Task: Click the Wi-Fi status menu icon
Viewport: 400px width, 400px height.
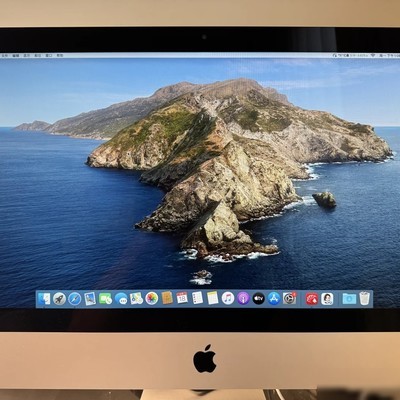Action: click(x=373, y=55)
